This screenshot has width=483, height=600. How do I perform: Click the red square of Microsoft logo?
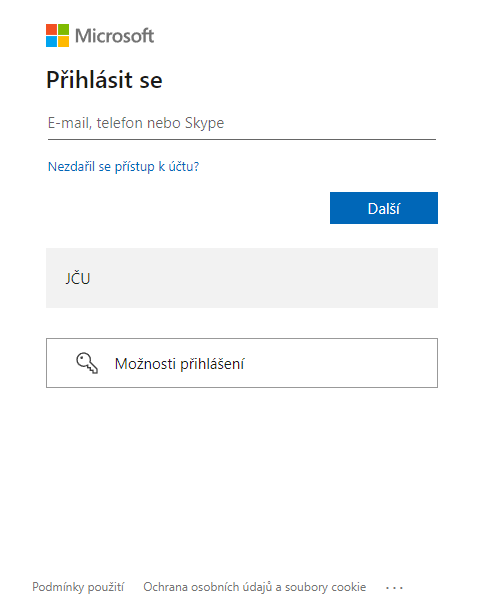click(52, 29)
